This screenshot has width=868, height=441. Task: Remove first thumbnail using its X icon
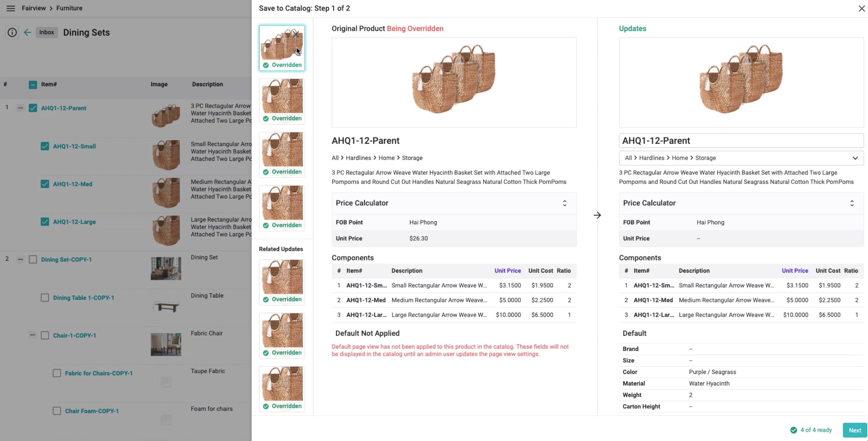tap(296, 34)
